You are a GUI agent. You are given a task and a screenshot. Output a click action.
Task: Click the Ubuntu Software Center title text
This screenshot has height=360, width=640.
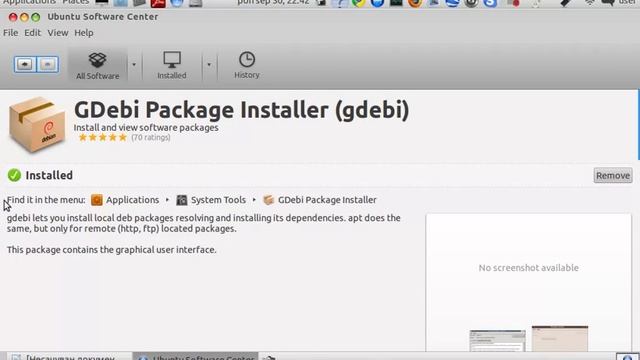(103, 17)
